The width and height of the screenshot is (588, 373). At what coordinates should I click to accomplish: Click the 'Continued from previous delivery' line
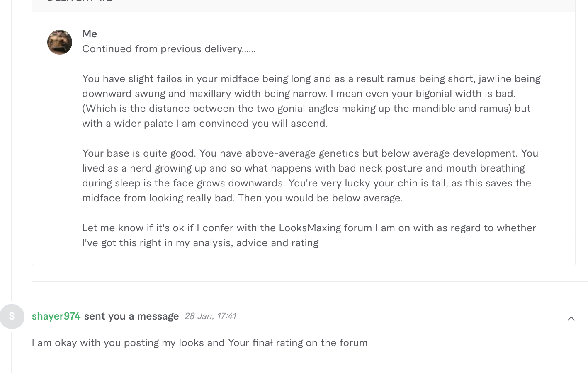click(x=169, y=49)
